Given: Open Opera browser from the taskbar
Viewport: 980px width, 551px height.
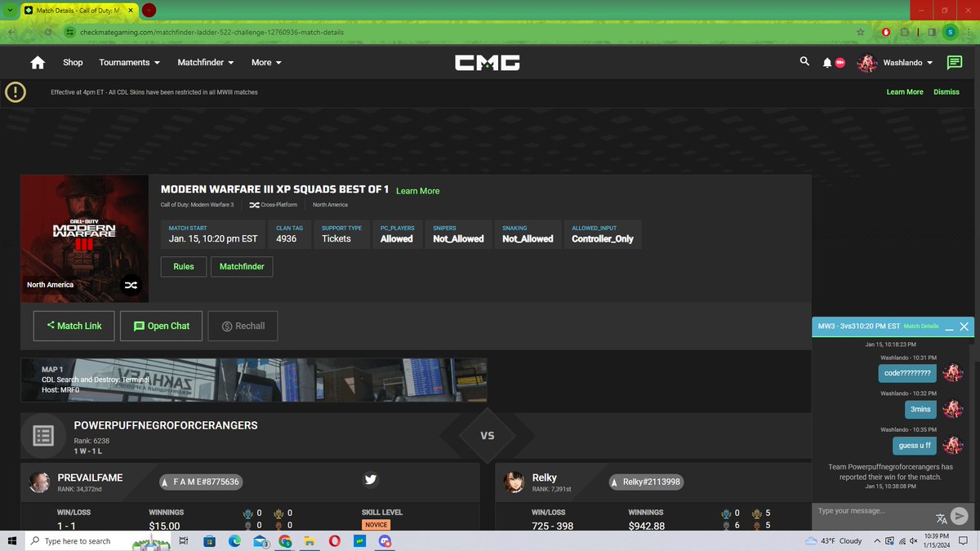Looking at the screenshot, I should [335, 541].
